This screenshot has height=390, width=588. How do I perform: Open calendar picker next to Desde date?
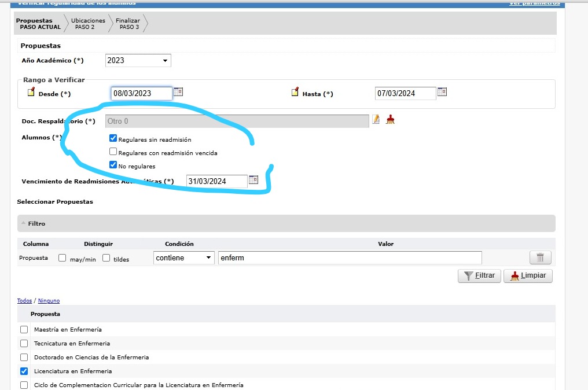[178, 92]
